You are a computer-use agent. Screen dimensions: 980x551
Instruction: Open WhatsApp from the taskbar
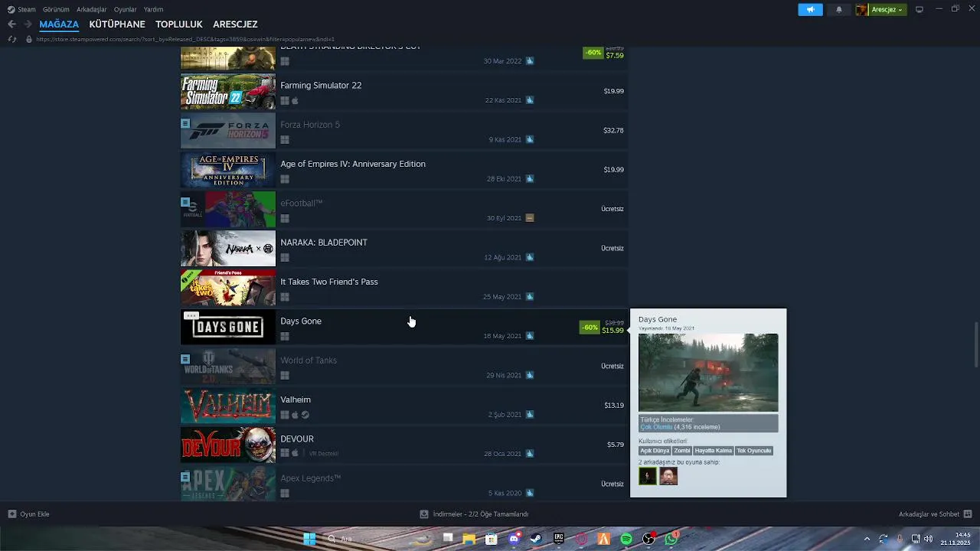click(671, 539)
